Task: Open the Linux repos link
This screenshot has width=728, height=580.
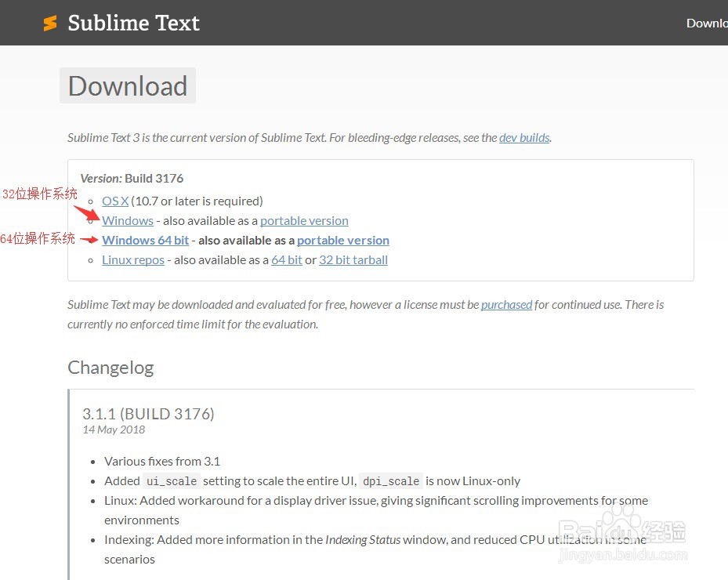Action: 133,260
